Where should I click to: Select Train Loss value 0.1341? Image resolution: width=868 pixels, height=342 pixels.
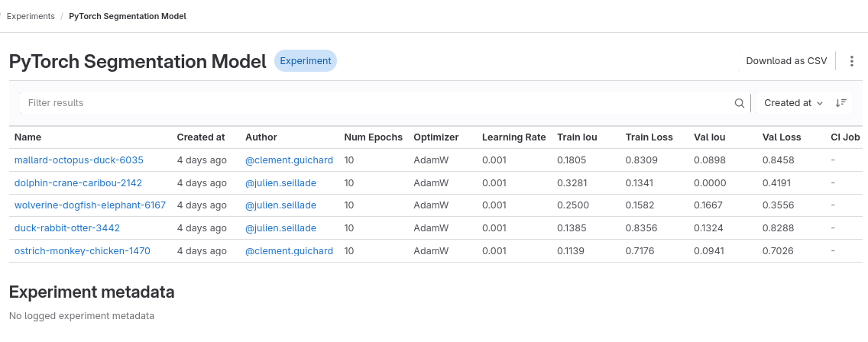[640, 182]
